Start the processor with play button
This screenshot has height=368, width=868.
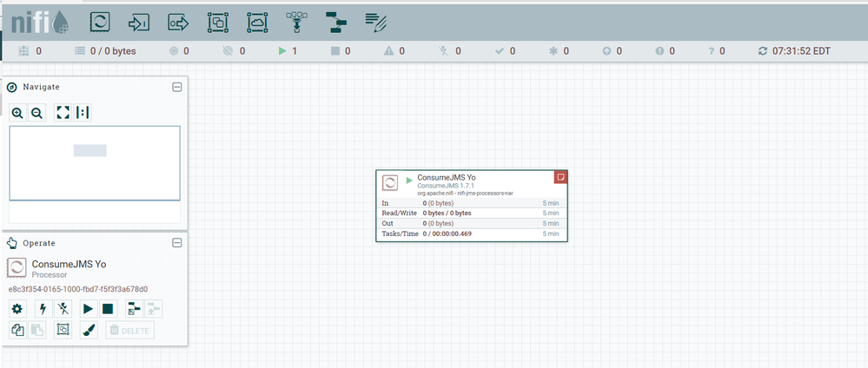pos(88,309)
